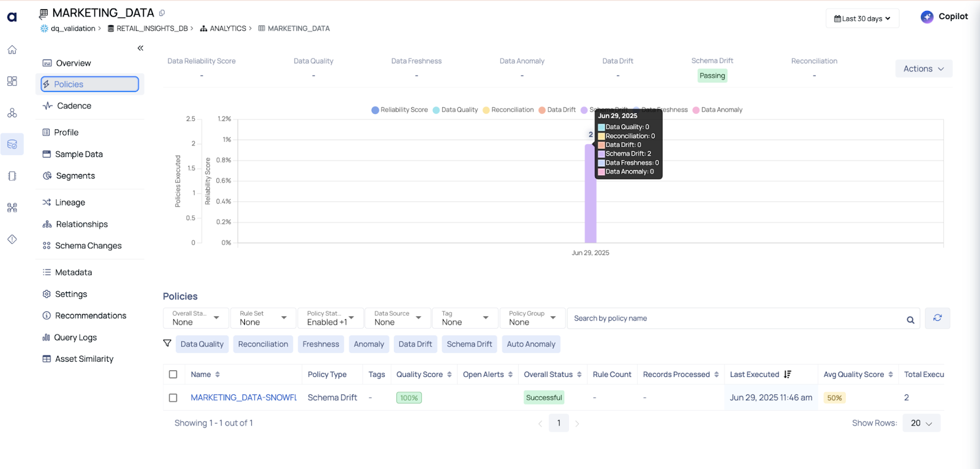The height and width of the screenshot is (469, 980).
Task: Go to dq_validation breadcrumb
Action: tap(73, 29)
